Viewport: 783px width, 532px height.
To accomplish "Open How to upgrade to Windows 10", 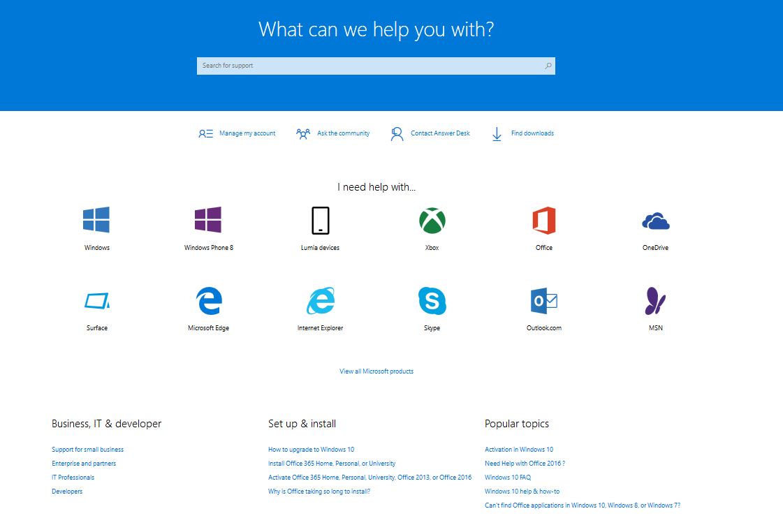I will pyautogui.click(x=311, y=450).
